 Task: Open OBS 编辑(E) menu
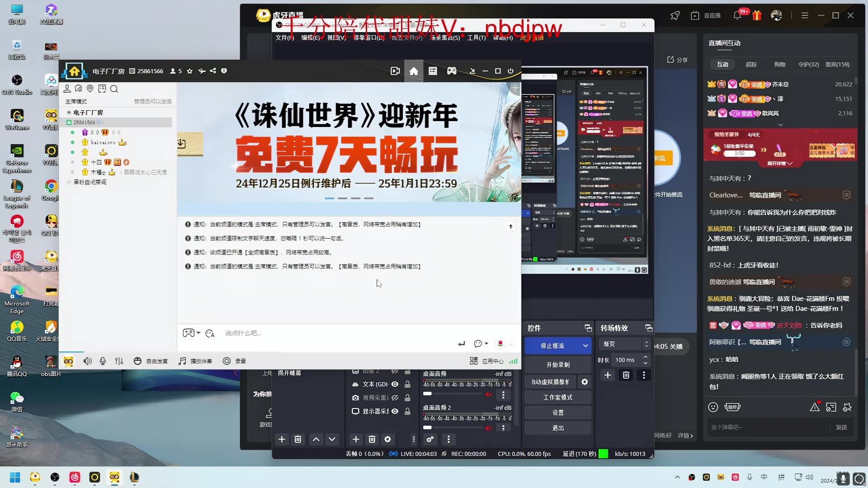tap(310, 38)
